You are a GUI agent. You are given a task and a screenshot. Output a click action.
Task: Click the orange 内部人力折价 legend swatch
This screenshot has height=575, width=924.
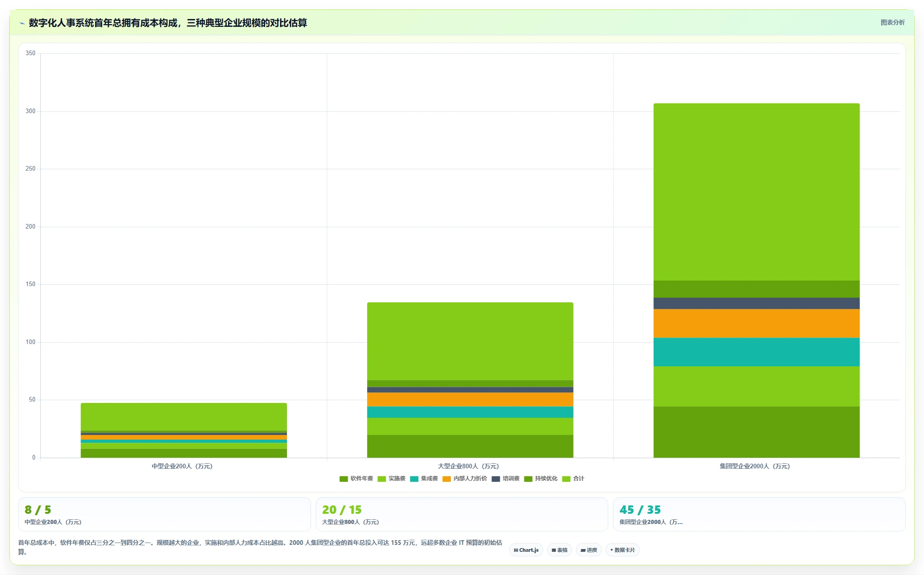click(x=446, y=479)
